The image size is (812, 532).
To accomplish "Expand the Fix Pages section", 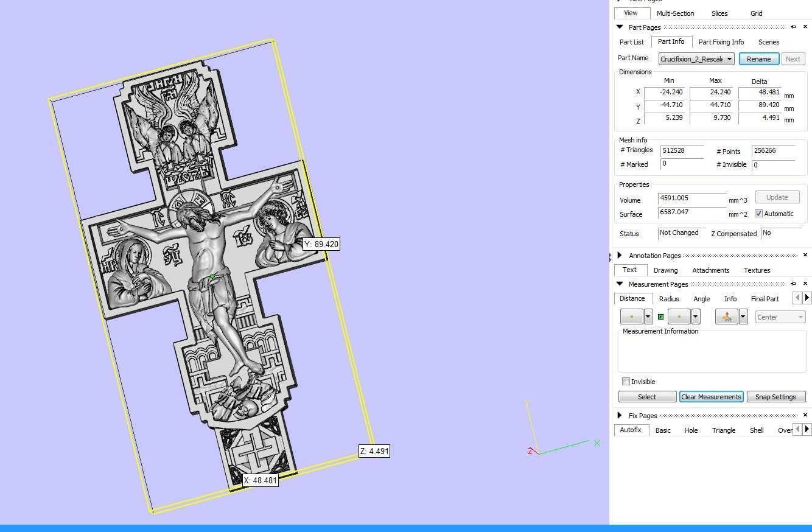I will tap(620, 415).
